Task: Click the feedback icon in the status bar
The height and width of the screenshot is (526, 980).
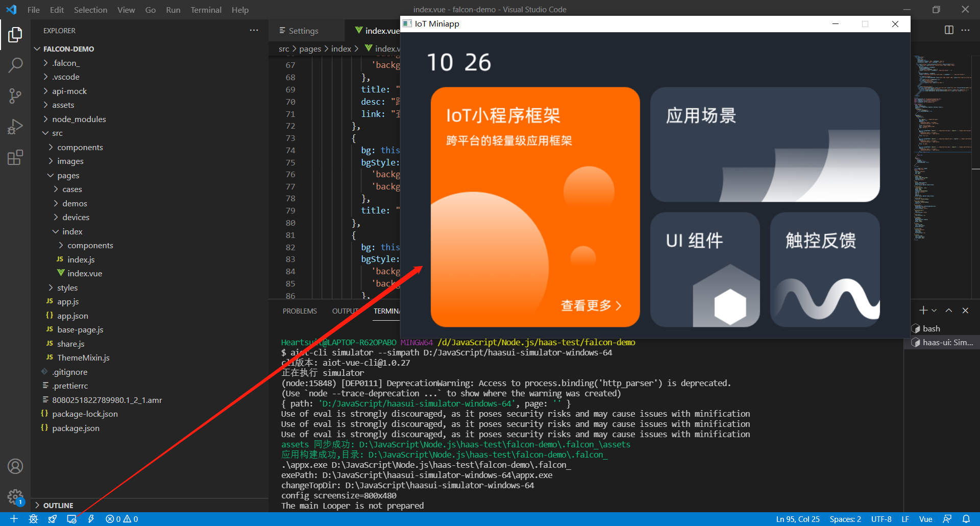Action: point(947,519)
